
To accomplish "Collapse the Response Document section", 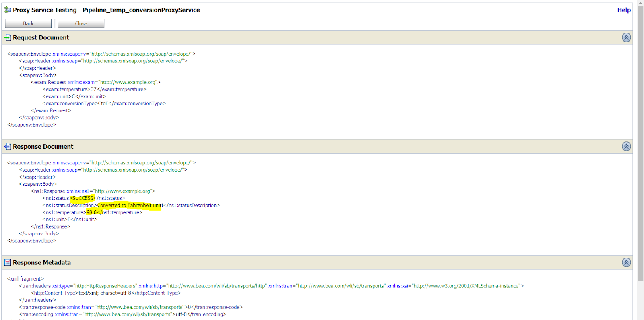I will point(626,147).
